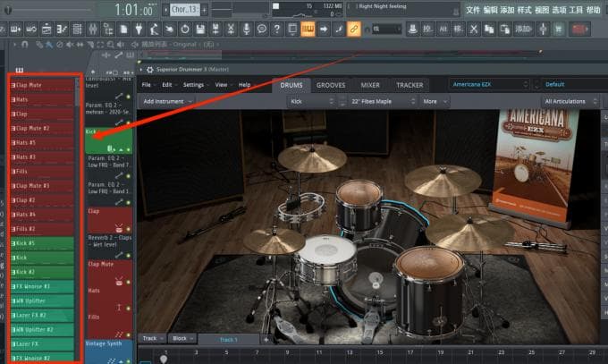The width and height of the screenshot is (608, 364).
Task: Click the right arrow icon in toolbar
Action: (x=324, y=30)
